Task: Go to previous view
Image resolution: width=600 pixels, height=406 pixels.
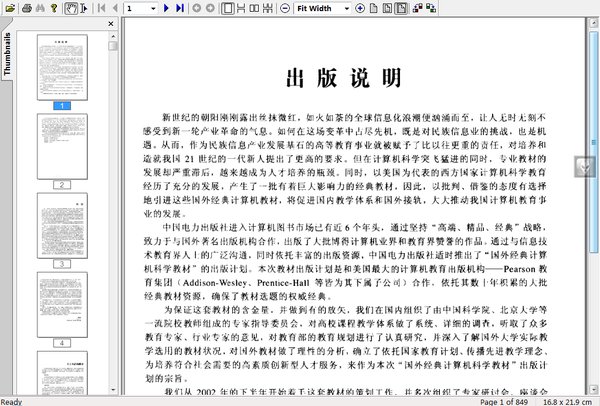Action: tap(197, 8)
